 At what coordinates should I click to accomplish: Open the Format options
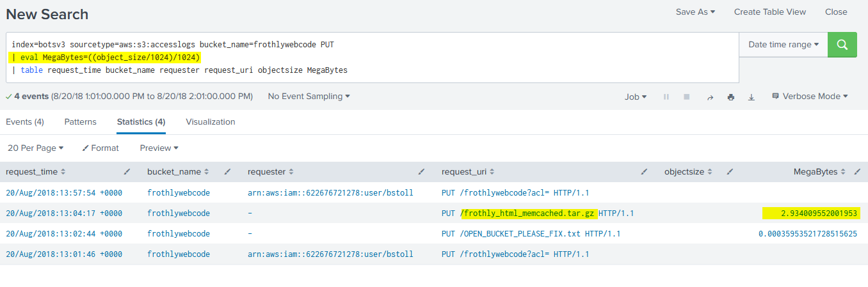pyautogui.click(x=100, y=148)
